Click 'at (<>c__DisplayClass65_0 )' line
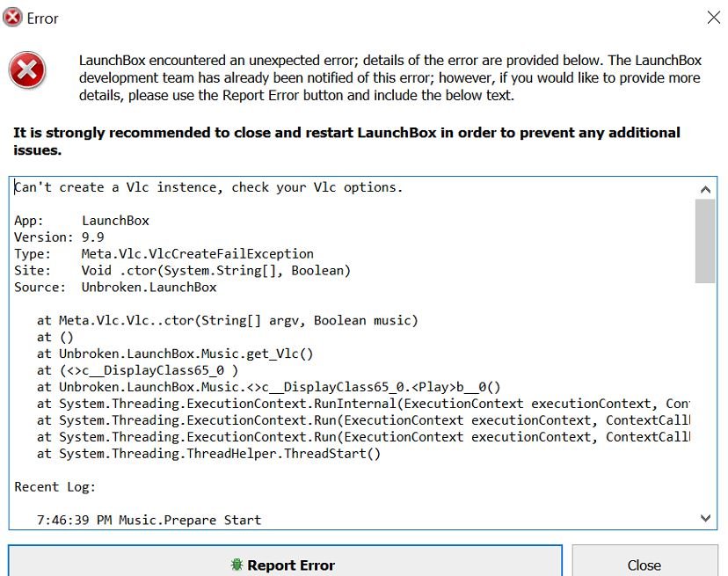The height and width of the screenshot is (576, 728). [x=137, y=371]
